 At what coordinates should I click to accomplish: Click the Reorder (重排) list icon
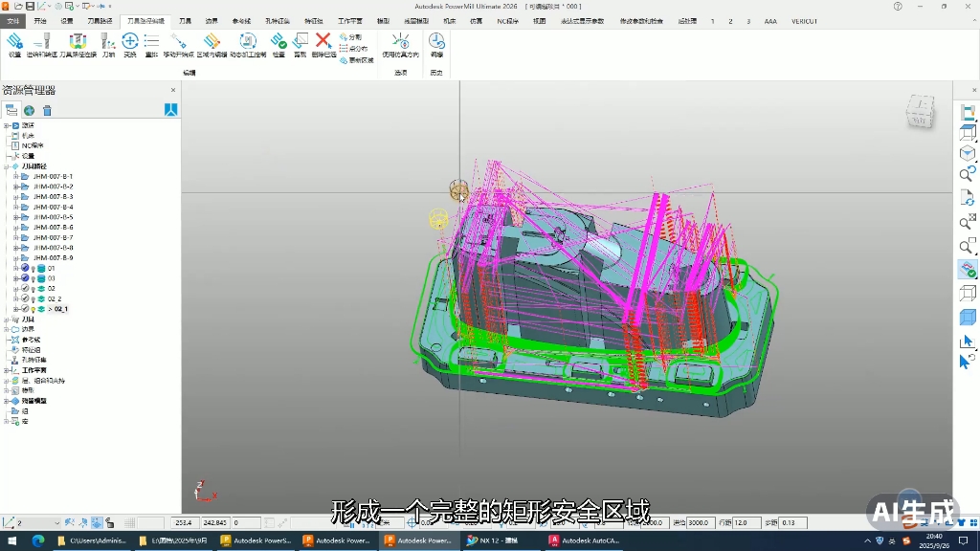pyautogui.click(x=151, y=42)
